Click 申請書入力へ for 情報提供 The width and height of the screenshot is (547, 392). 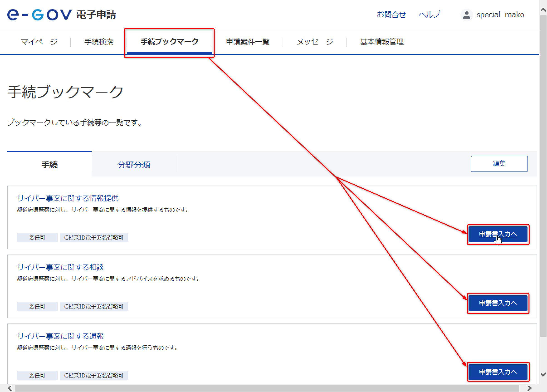click(x=498, y=234)
